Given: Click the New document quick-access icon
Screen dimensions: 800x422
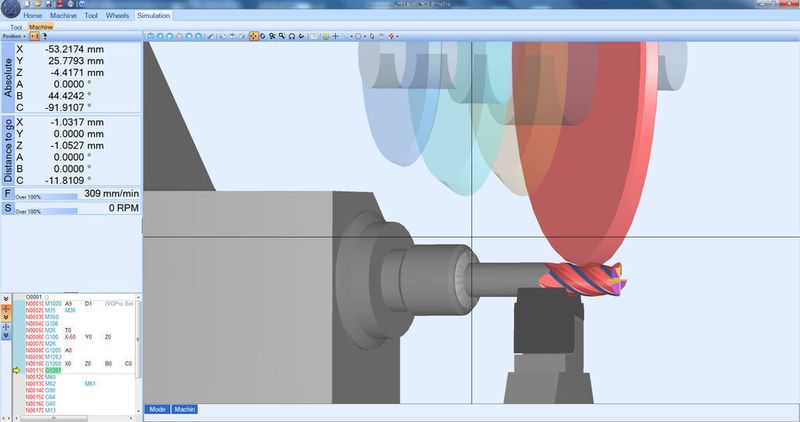Looking at the screenshot, I should click(x=28, y=4).
